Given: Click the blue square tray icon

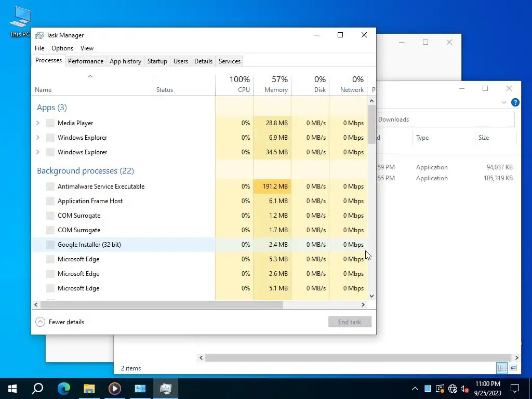Looking at the screenshot, I should [428, 389].
